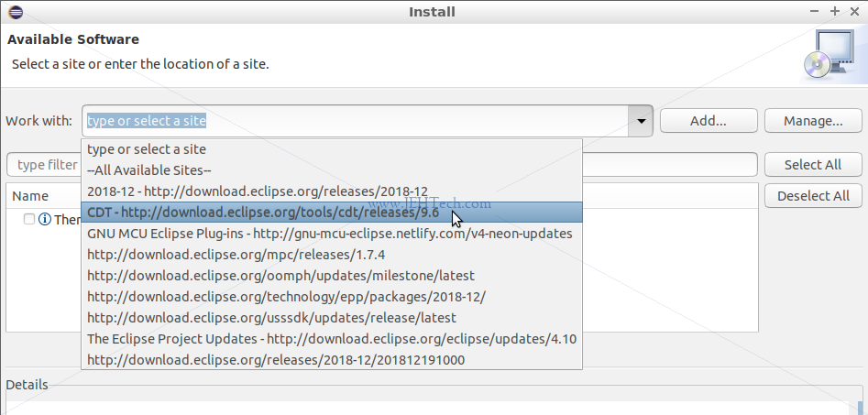Viewport: 868px width, 415px height.
Task: Choose GNU MCU Eclipse Plug-ins site
Action: (332, 234)
